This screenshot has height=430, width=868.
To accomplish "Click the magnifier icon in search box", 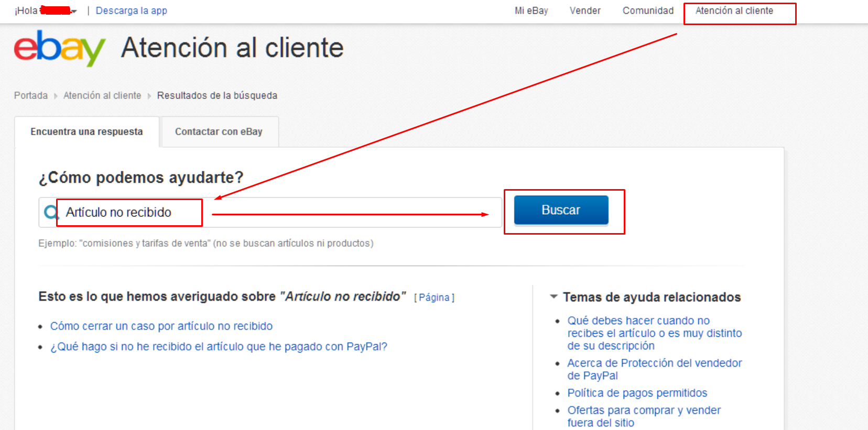I will point(51,212).
